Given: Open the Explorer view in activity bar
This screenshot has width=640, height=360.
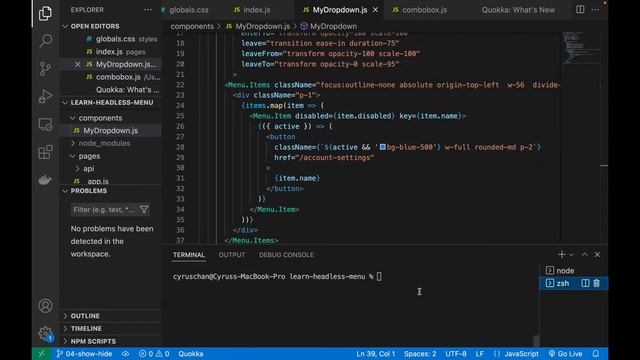Looking at the screenshot, I should coord(45,13).
